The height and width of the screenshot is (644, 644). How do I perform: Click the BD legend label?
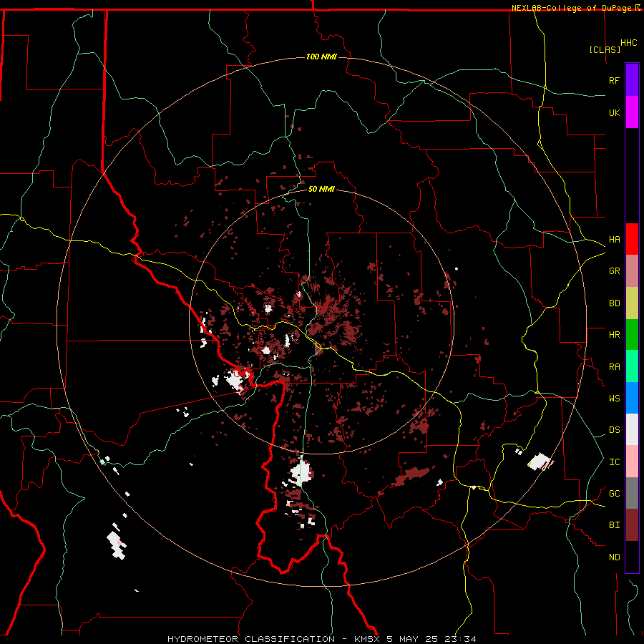coord(614,303)
